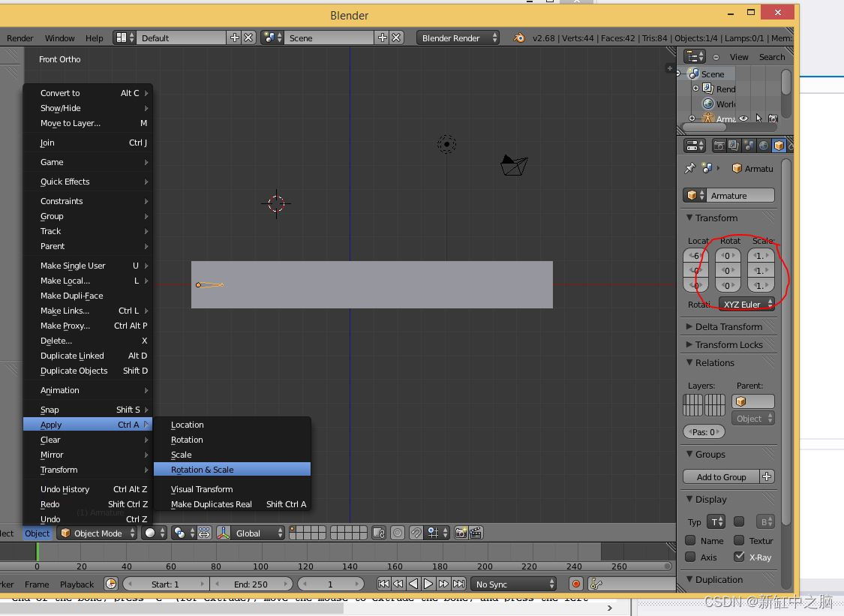Toggle proportional editing icon

[x=397, y=533]
